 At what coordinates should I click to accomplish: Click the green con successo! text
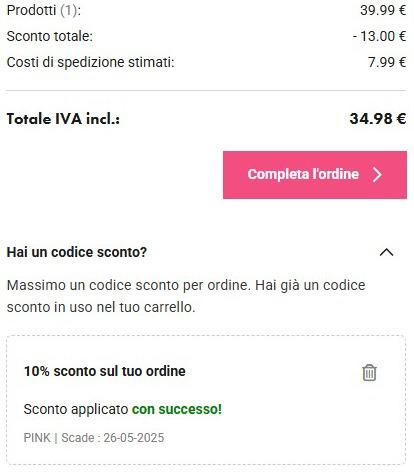coord(177,409)
